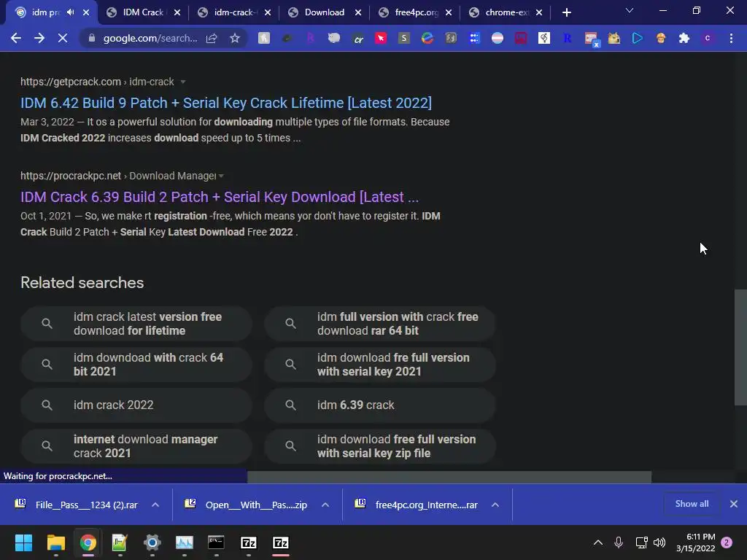Open the terminal window from taskbar
The image size is (747, 560).
(216, 542)
